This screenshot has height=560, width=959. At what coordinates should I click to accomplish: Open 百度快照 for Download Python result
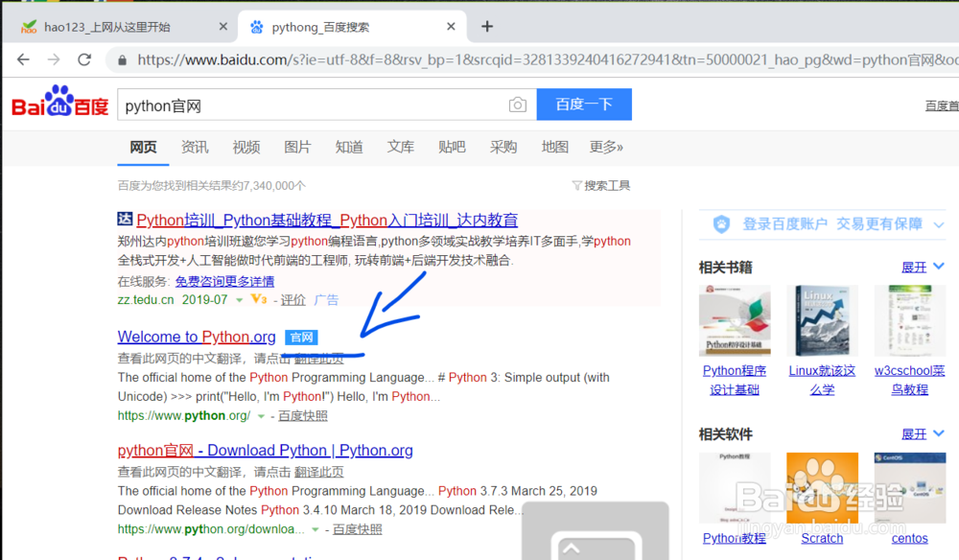[x=357, y=529]
